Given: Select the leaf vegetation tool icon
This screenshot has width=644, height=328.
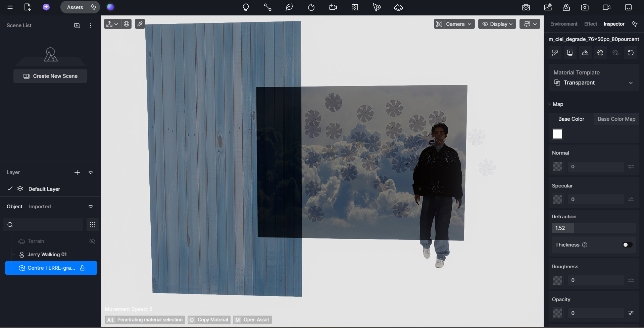Looking at the screenshot, I should pos(289,7).
